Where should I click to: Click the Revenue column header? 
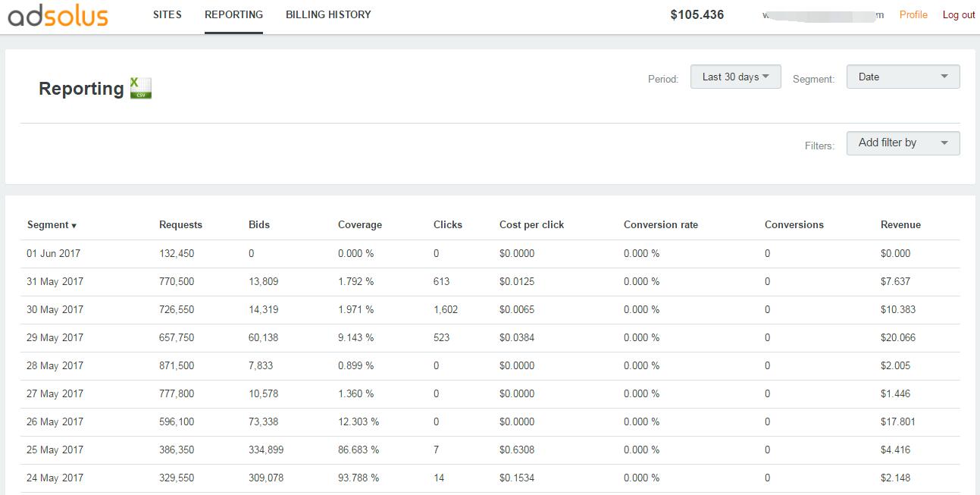(x=900, y=225)
